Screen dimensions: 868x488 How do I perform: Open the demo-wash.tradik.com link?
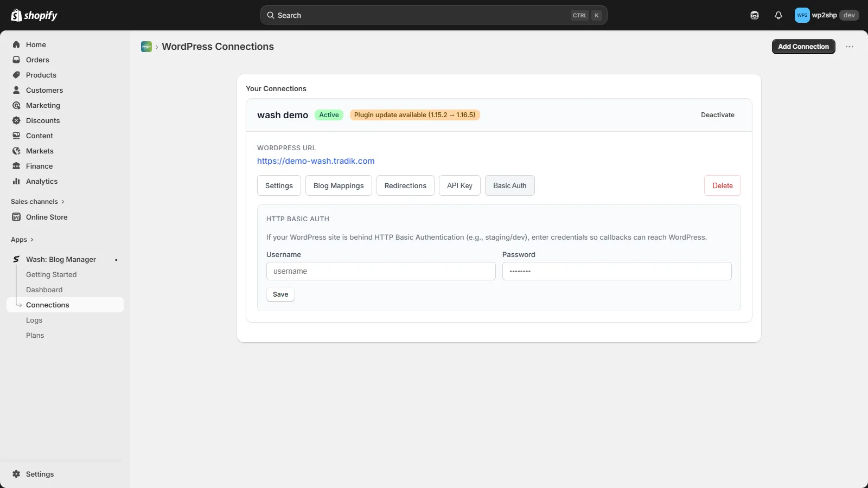(x=316, y=161)
